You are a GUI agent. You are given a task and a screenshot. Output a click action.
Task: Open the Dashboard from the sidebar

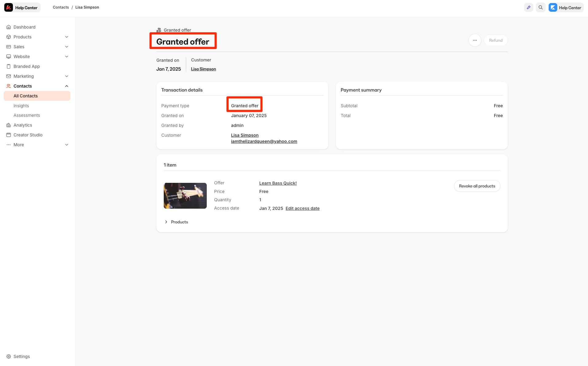coord(24,27)
